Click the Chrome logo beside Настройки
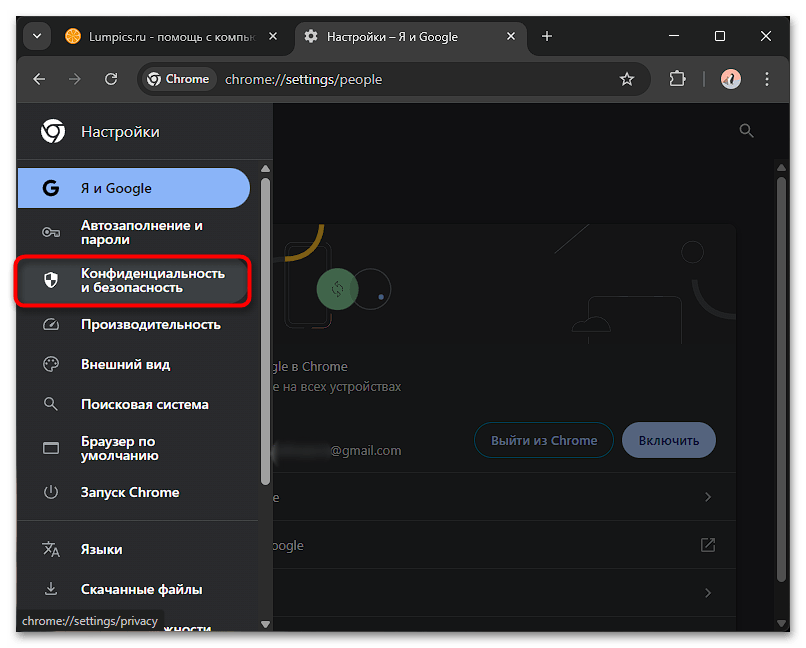806x648 pixels. tap(53, 132)
